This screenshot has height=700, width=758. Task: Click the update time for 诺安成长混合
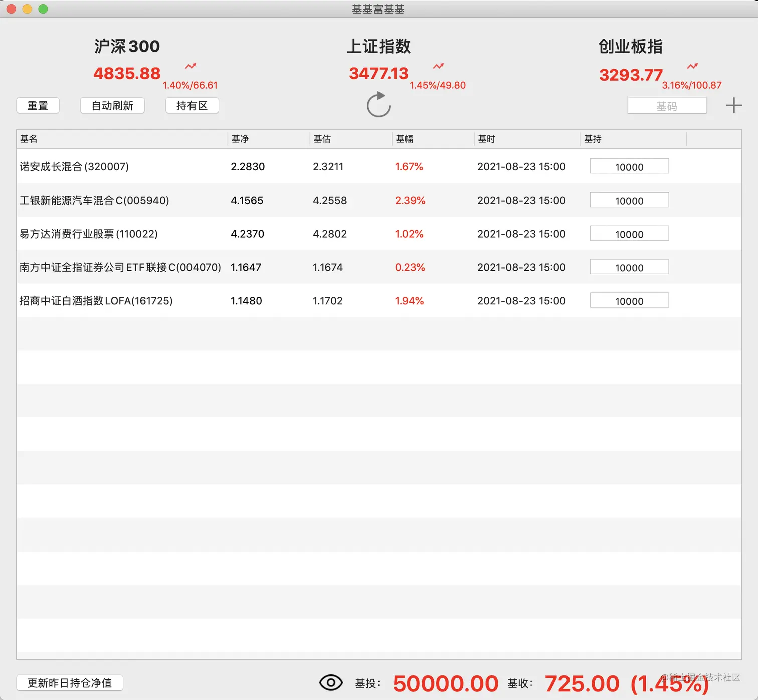click(x=521, y=166)
